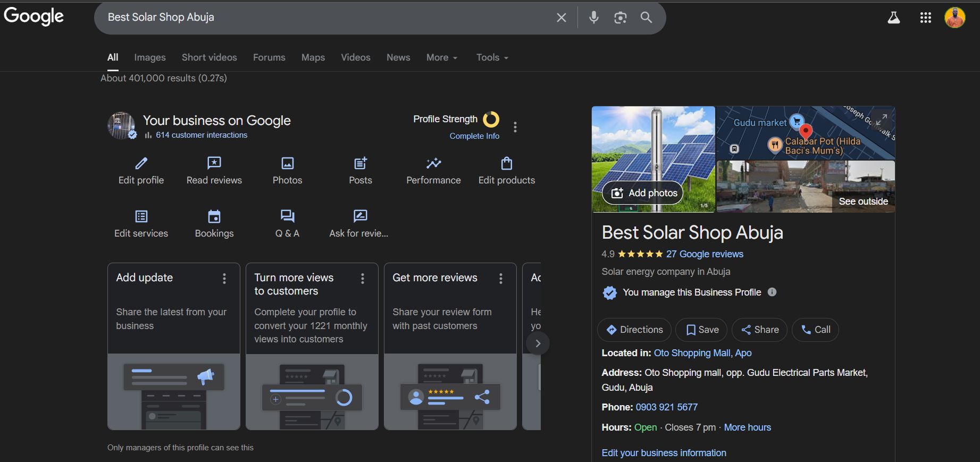The width and height of the screenshot is (980, 462).
Task: Click the magnifying glass search icon
Action: 646,18
